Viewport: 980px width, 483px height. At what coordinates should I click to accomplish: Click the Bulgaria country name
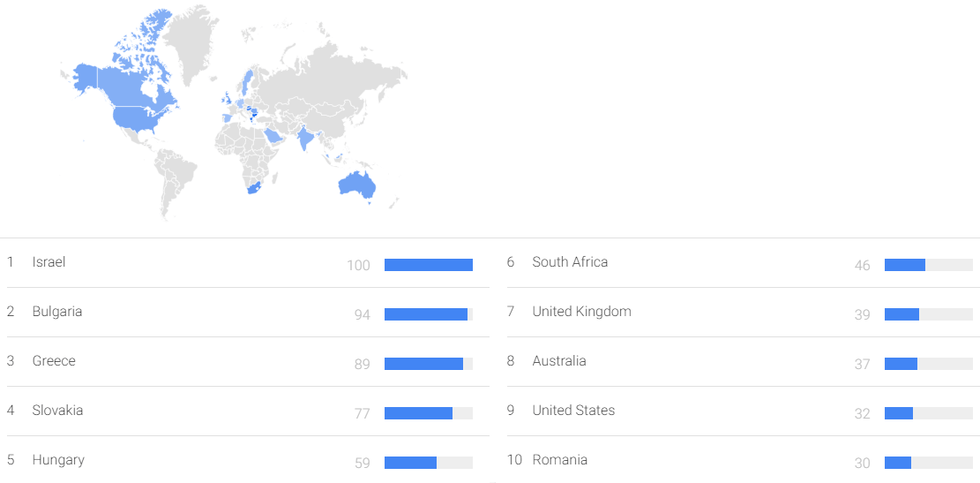coord(57,312)
